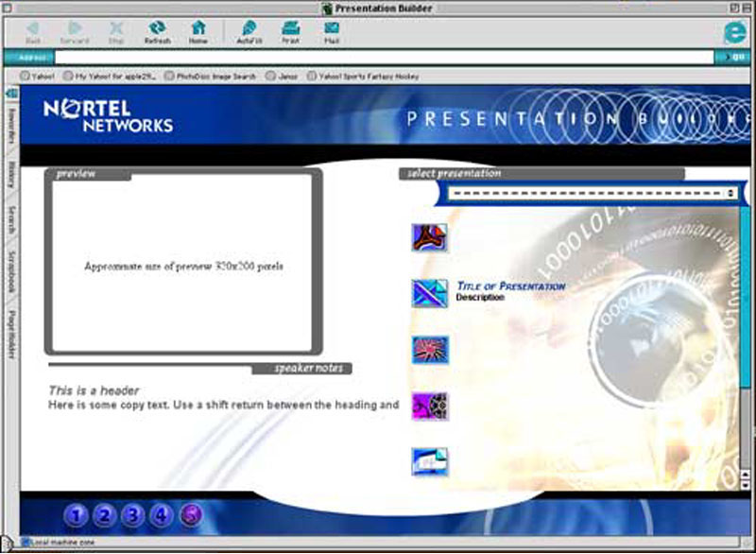This screenshot has height=554, width=756.
Task: Open the select presentation dropdown
Action: (x=592, y=193)
